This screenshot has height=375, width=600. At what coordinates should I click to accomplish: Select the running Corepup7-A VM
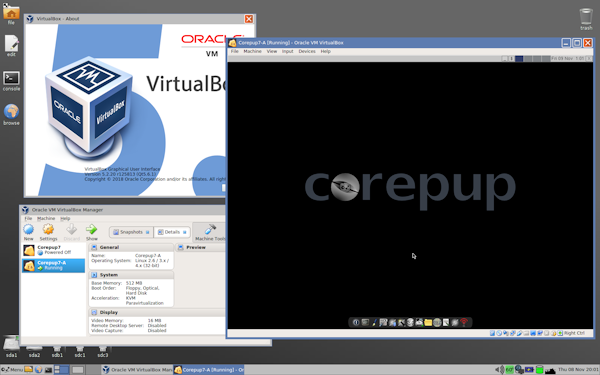tap(53, 266)
